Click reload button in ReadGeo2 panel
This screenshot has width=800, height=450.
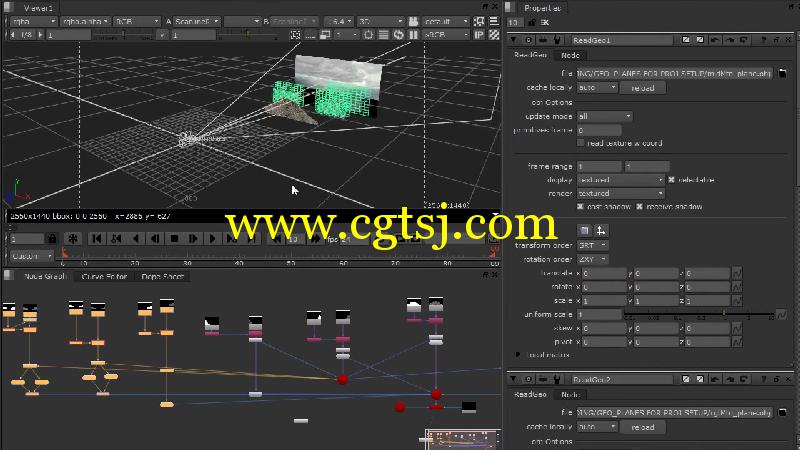(x=643, y=427)
